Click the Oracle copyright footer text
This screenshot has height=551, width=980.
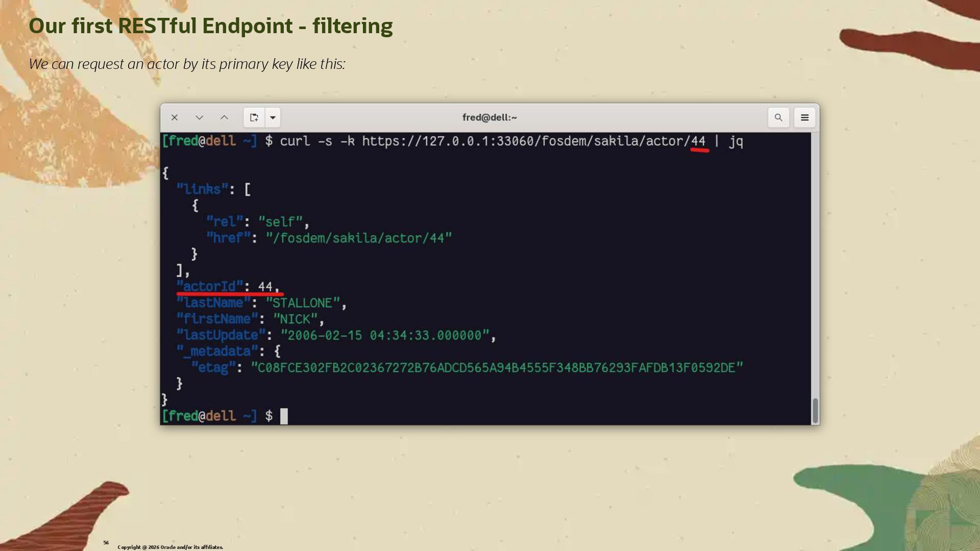point(170,547)
